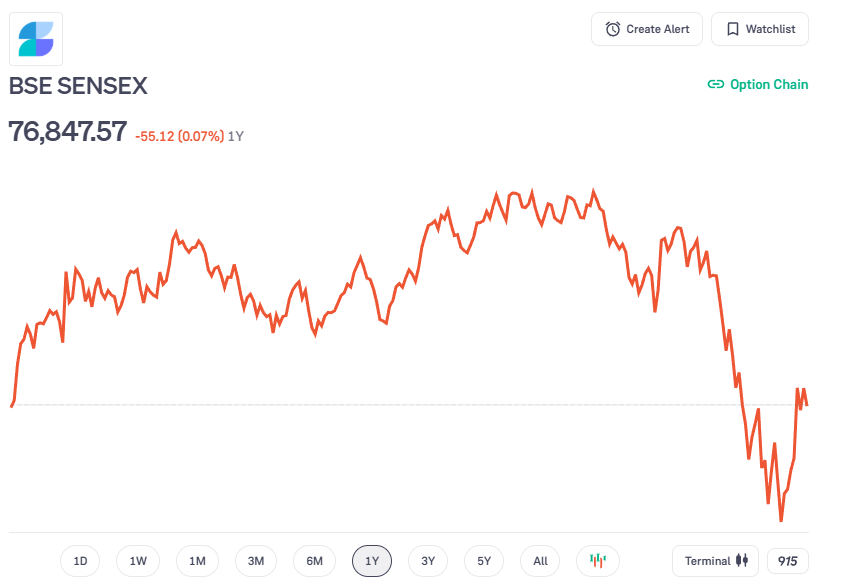Show the 5Y chart range

(x=484, y=561)
